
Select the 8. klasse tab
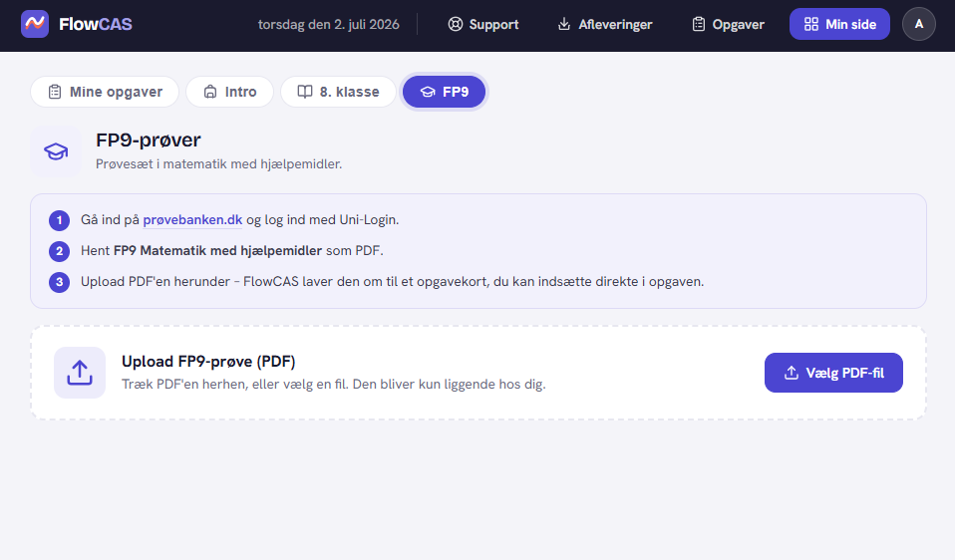[x=338, y=92]
